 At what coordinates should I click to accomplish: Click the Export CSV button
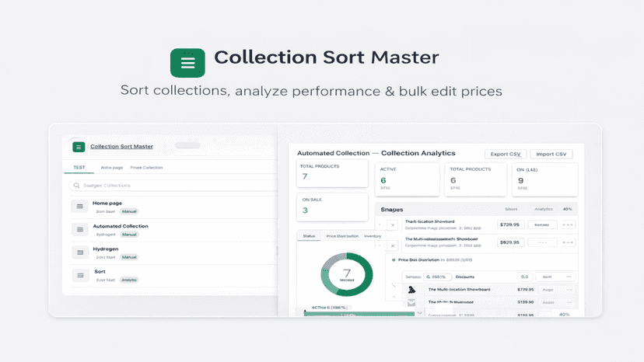[506, 154]
